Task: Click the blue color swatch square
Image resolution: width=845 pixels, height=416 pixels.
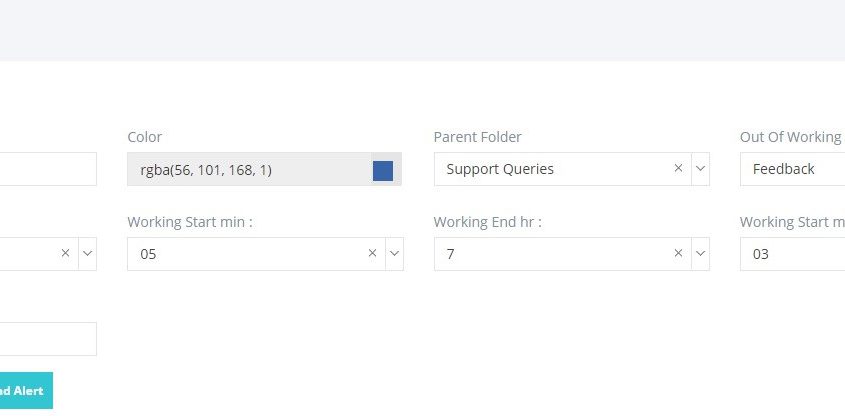Action: (x=383, y=170)
